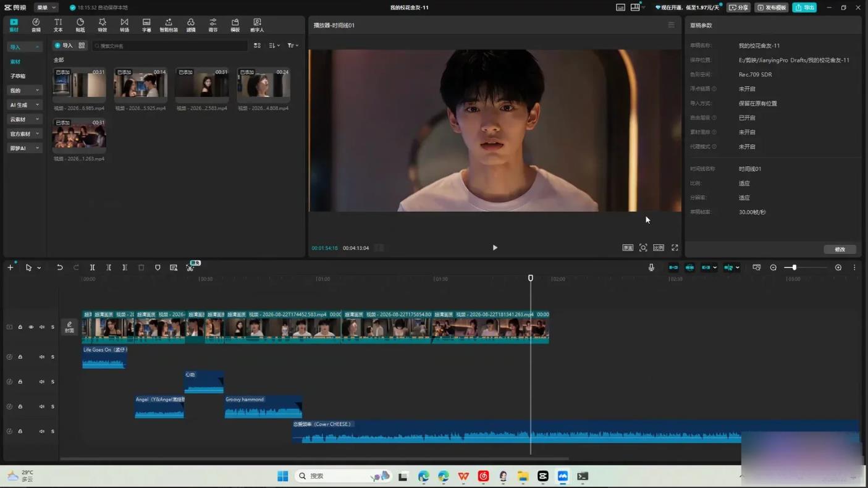Screen dimensions: 868x488
Task: Open the 模板 templates tab
Action: coord(235,25)
